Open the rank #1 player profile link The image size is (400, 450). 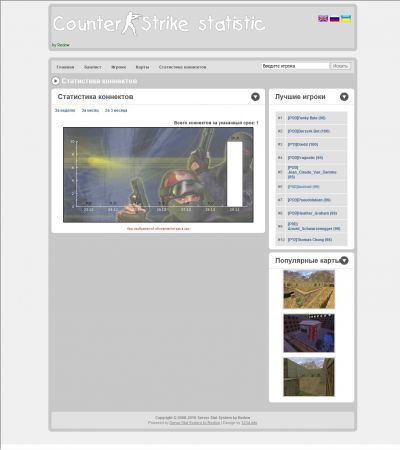point(307,118)
